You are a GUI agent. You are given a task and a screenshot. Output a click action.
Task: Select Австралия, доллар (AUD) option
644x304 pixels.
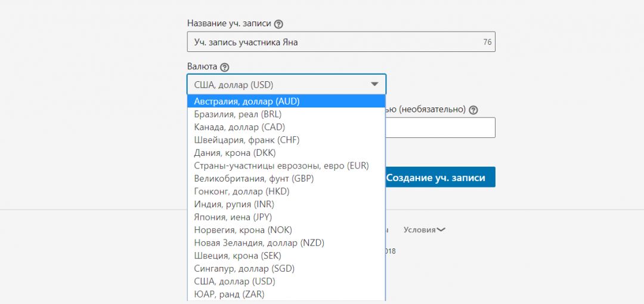click(x=286, y=101)
